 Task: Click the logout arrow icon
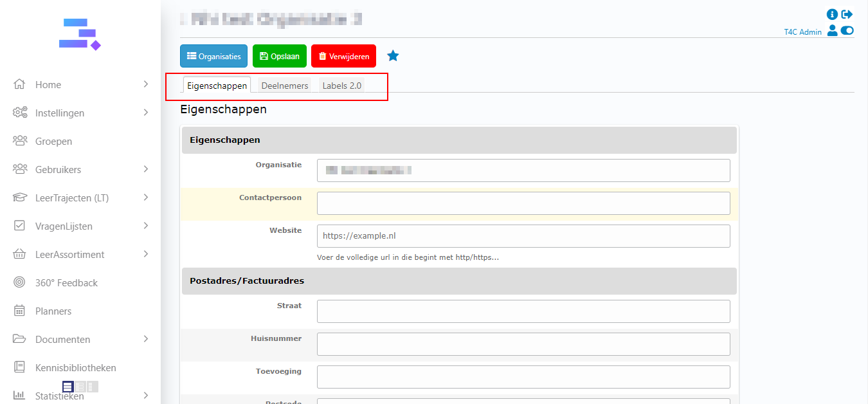847,14
